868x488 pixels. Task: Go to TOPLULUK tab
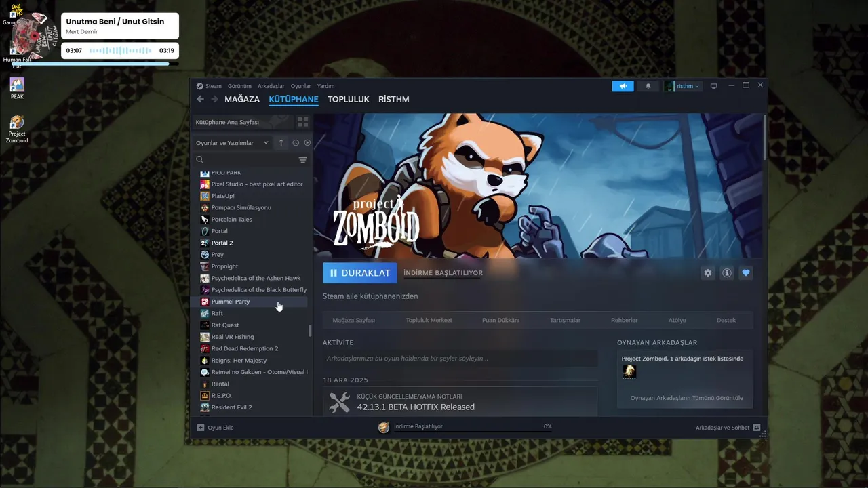pyautogui.click(x=349, y=99)
